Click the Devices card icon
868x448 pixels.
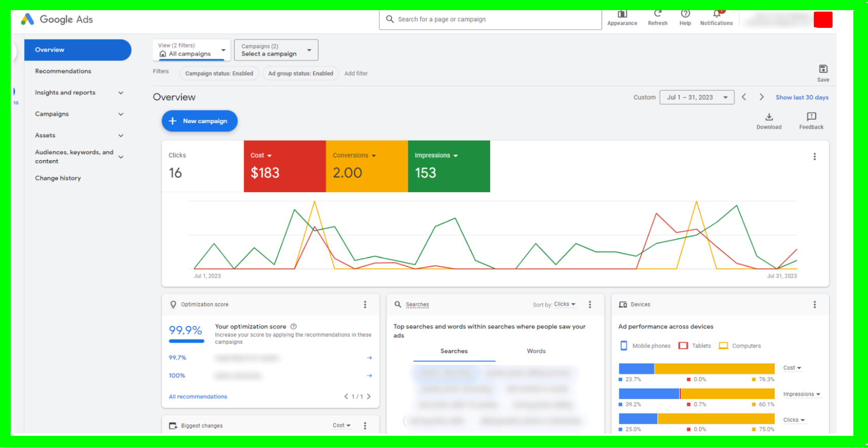coord(623,305)
